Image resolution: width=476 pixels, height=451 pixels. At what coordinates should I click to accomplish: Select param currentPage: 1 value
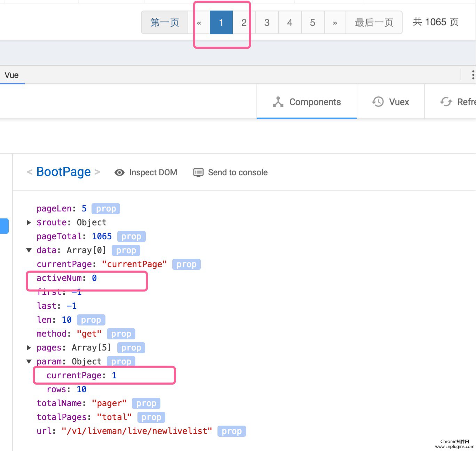pos(114,376)
